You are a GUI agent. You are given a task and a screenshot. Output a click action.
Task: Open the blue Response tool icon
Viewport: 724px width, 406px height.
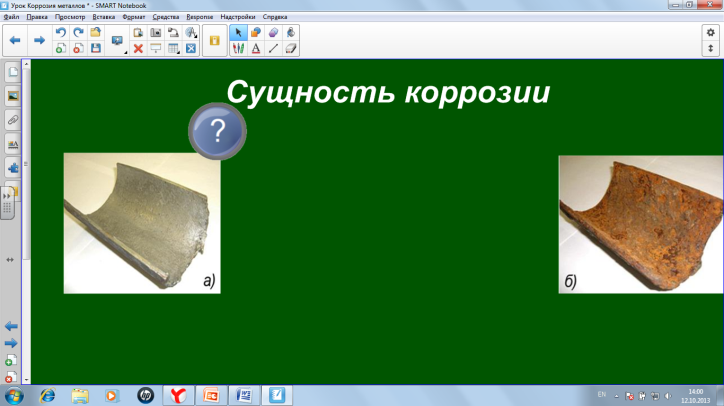point(191,48)
